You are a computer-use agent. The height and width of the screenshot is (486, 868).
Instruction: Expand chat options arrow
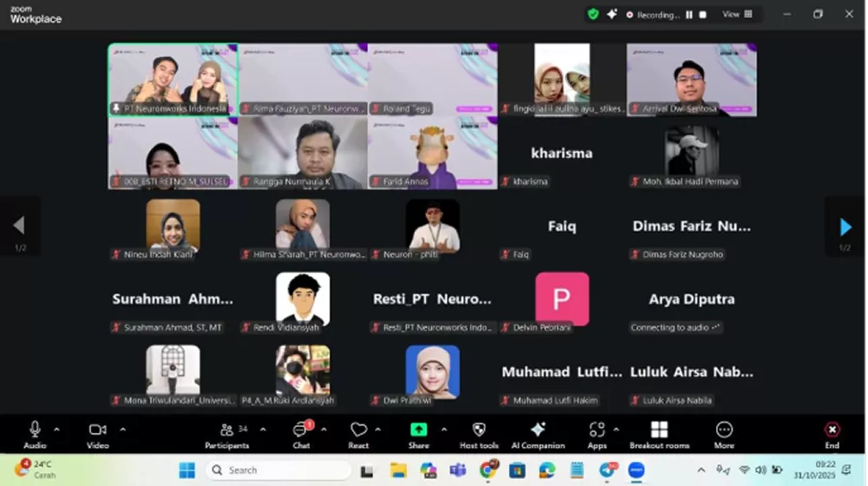[x=324, y=430]
